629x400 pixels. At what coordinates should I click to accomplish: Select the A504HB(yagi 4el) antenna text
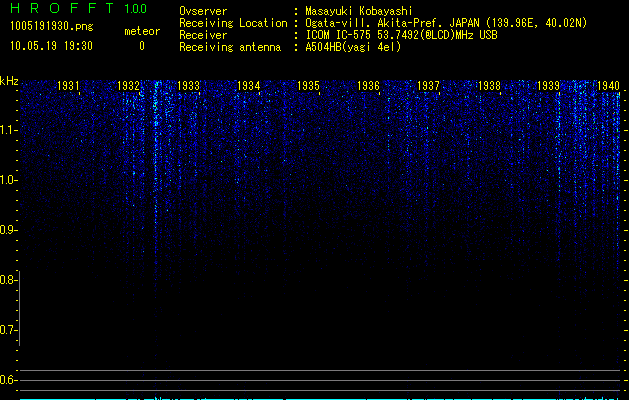353,47
